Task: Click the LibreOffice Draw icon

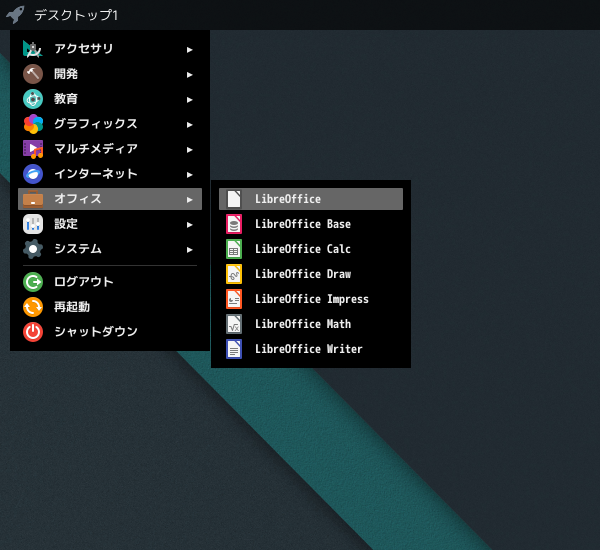Action: [234, 274]
